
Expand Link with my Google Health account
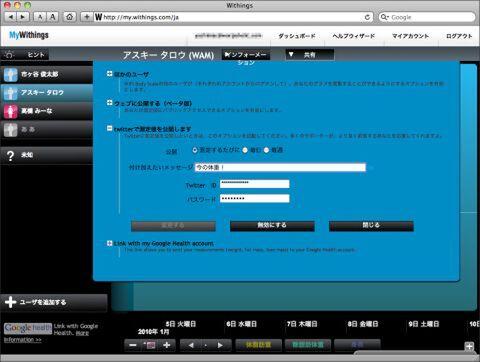109,243
